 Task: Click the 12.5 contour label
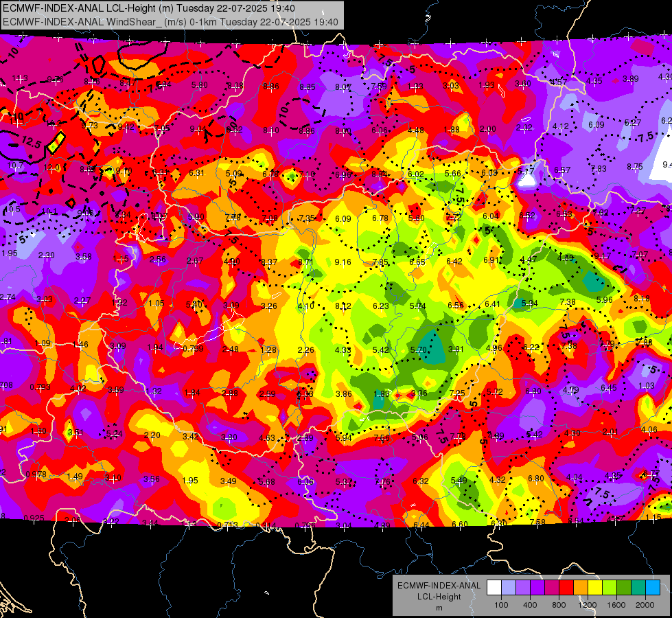[30, 141]
